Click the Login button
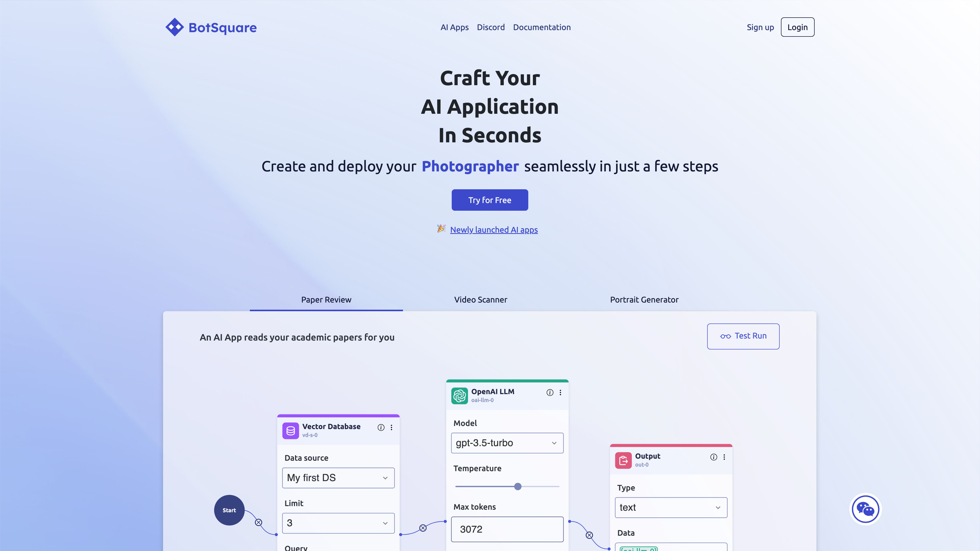The image size is (980, 551). click(x=798, y=27)
